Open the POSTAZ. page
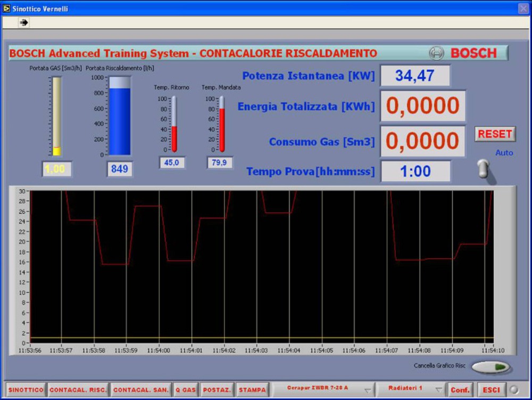The width and height of the screenshot is (532, 400). coord(217,390)
